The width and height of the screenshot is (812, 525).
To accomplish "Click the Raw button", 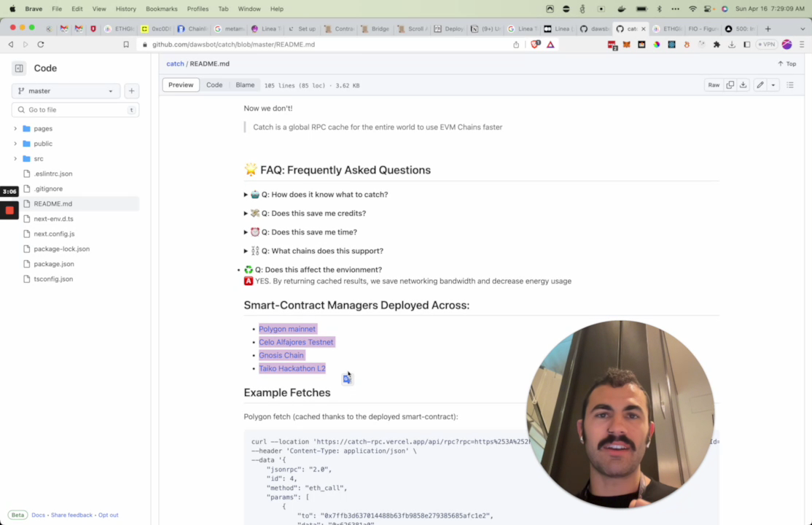I will 714,85.
